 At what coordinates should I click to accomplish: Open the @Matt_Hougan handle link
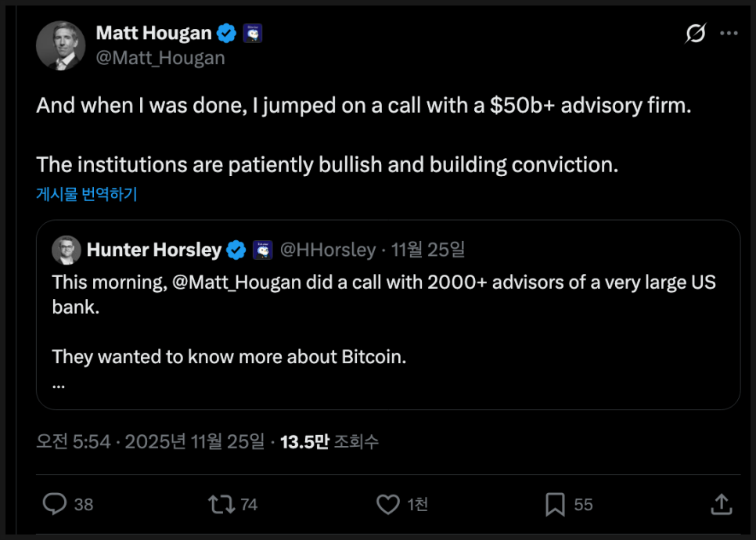[160, 58]
